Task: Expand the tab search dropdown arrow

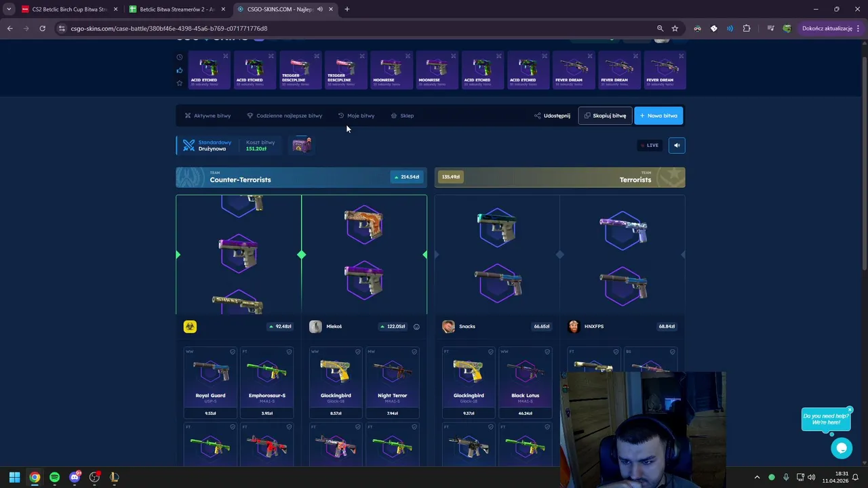Action: pos(9,9)
